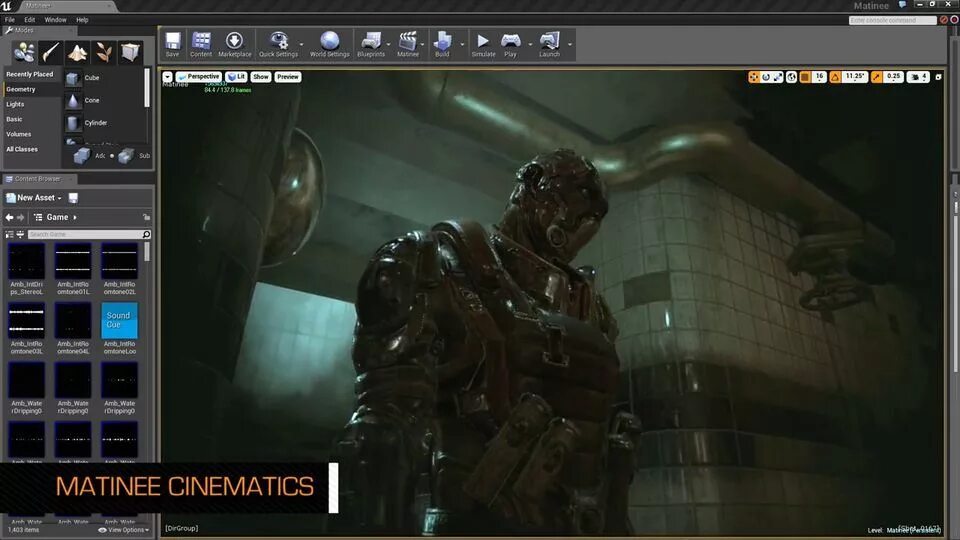
Task: Select the Geometry Editing mode cube icon
Action: (130, 53)
